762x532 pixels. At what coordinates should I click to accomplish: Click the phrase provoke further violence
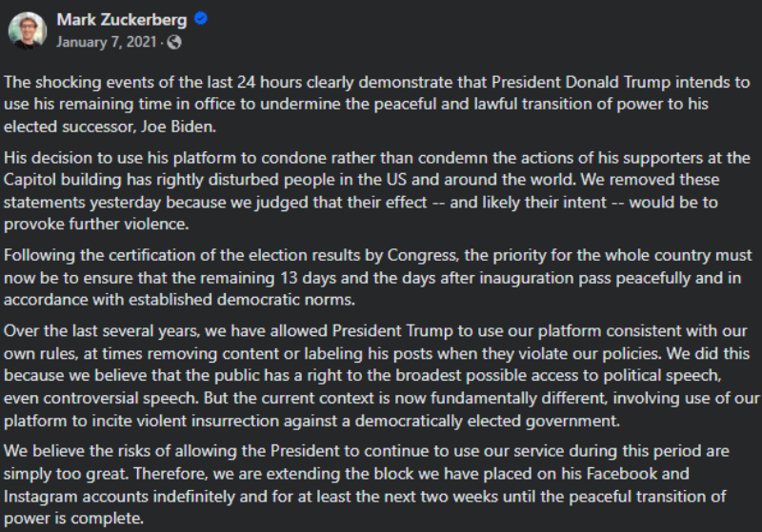(x=96, y=225)
